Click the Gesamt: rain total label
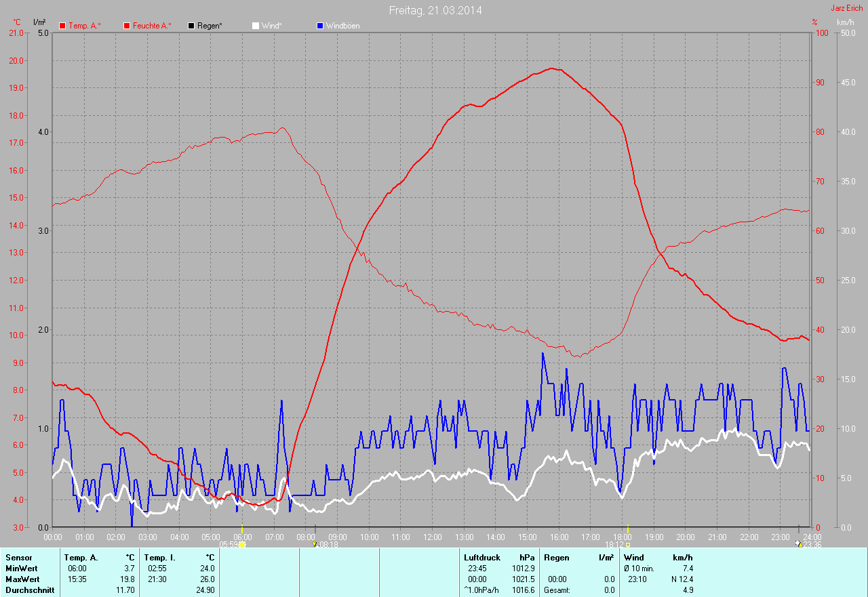The image size is (868, 597). [558, 590]
